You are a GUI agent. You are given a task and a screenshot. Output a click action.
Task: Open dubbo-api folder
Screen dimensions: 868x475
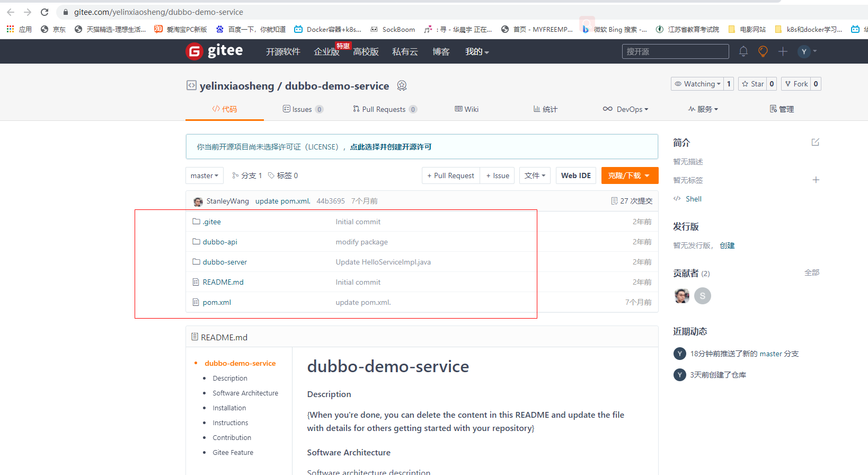(x=220, y=242)
